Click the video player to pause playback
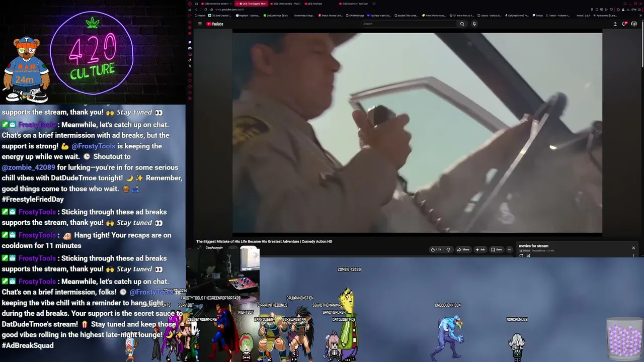644x362 pixels. 417,133
